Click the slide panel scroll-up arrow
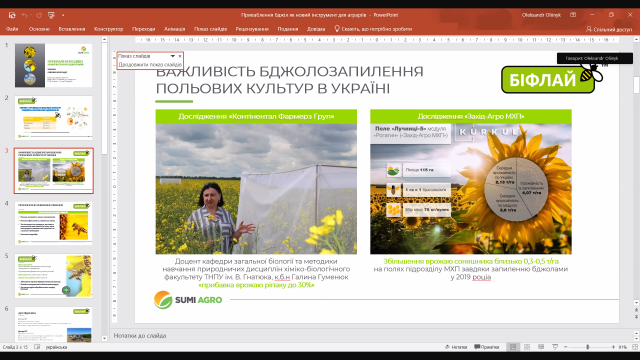Image resolution: width=640 pixels, height=360 pixels. point(104,40)
